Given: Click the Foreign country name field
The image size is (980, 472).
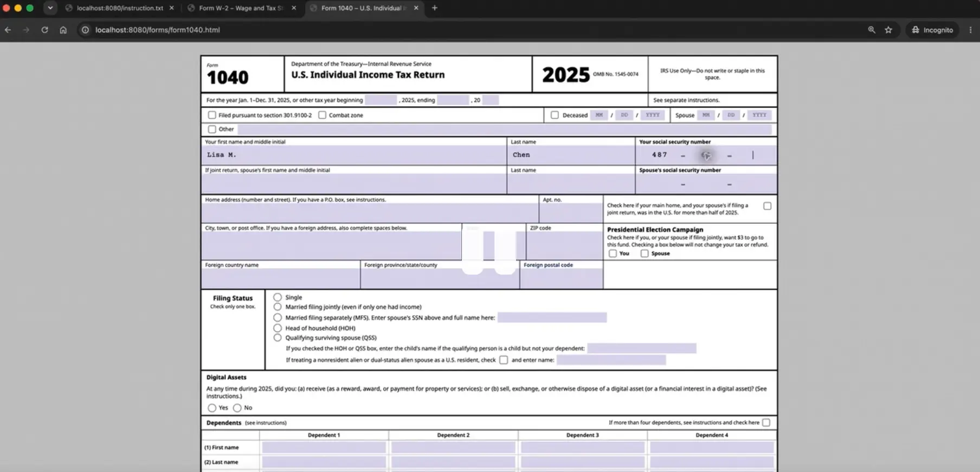Looking at the screenshot, I should point(281,278).
